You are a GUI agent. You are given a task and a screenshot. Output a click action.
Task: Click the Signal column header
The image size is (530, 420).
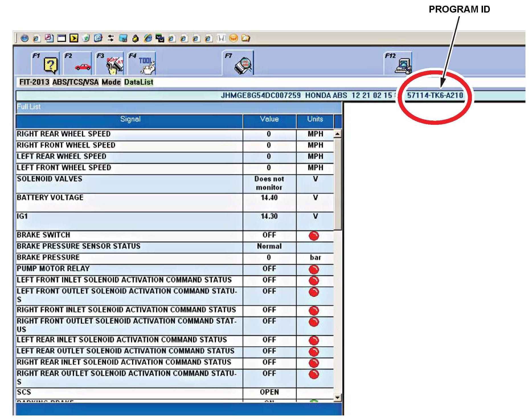click(130, 119)
